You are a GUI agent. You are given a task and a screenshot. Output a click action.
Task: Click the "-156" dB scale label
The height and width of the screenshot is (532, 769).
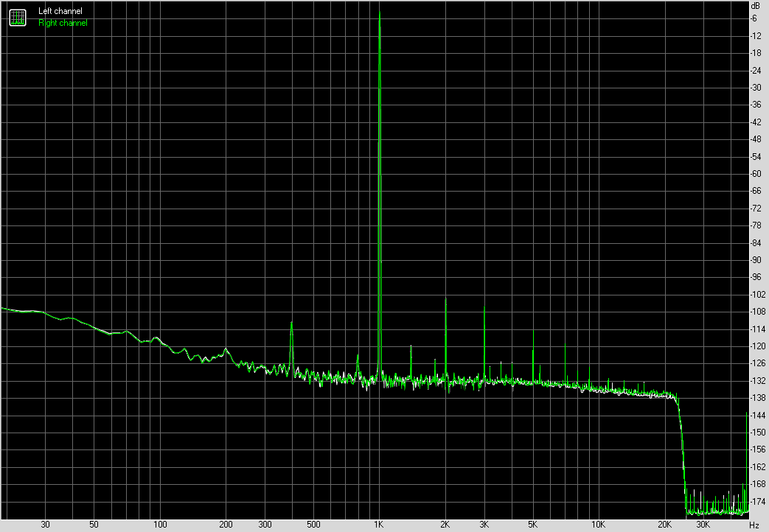[x=758, y=449]
